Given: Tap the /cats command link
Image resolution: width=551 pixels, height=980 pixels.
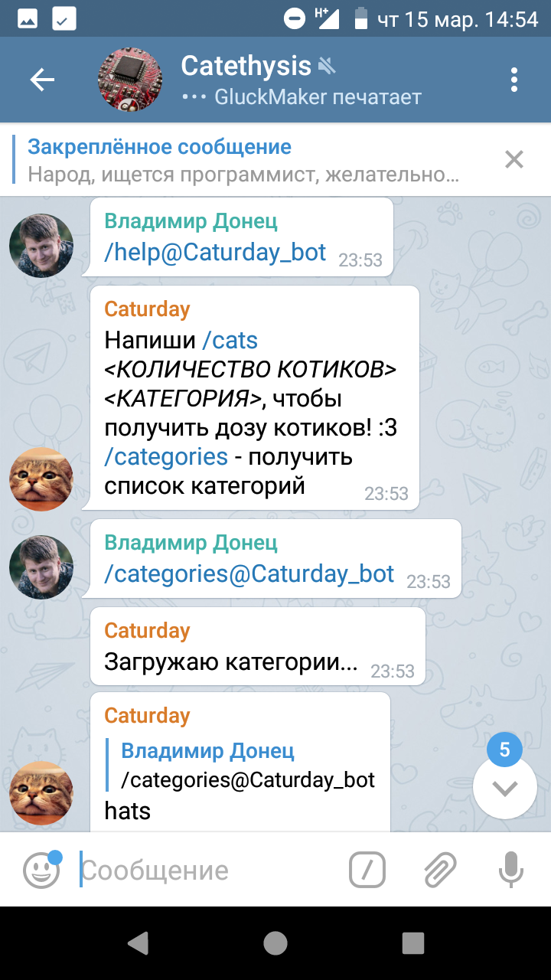Looking at the screenshot, I should coord(230,339).
